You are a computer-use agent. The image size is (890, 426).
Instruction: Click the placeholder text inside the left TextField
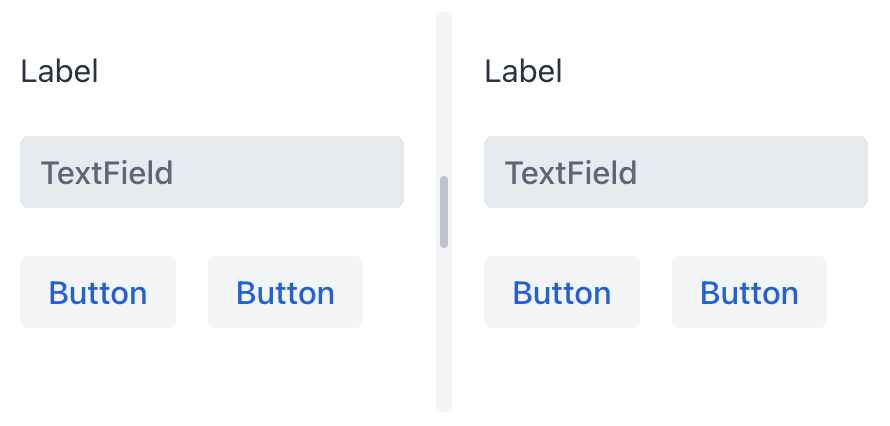pos(107,173)
